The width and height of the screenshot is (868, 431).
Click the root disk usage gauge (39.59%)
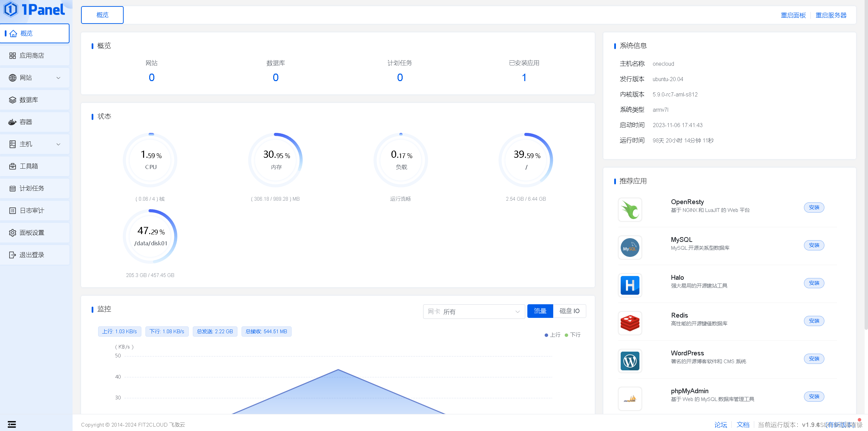point(526,160)
